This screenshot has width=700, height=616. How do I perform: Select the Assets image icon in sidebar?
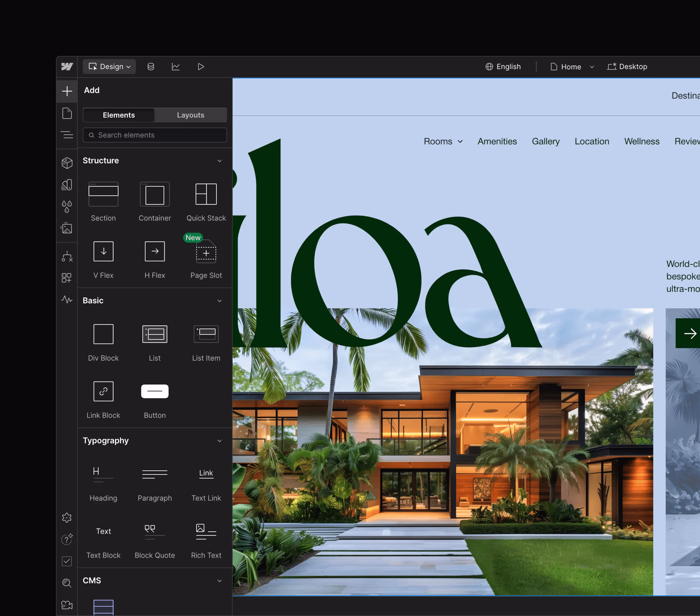pyautogui.click(x=67, y=228)
